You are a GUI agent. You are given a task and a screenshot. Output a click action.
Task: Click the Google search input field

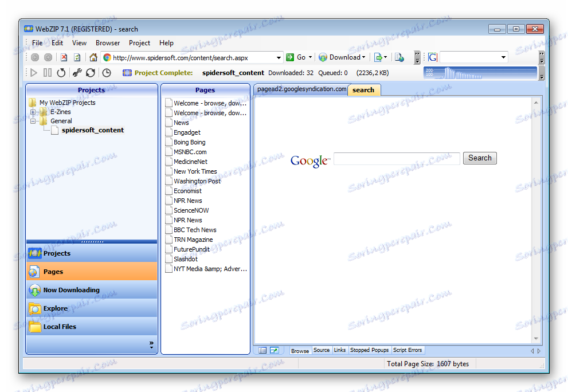397,158
